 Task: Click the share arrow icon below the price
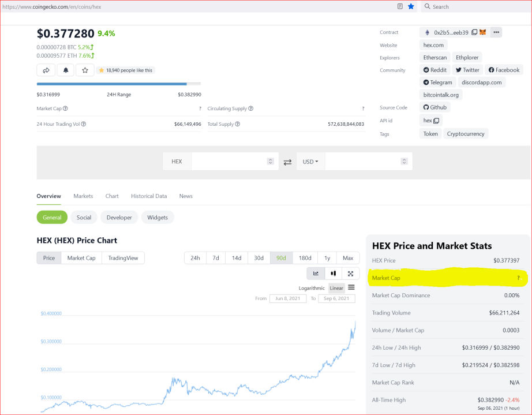click(x=46, y=70)
